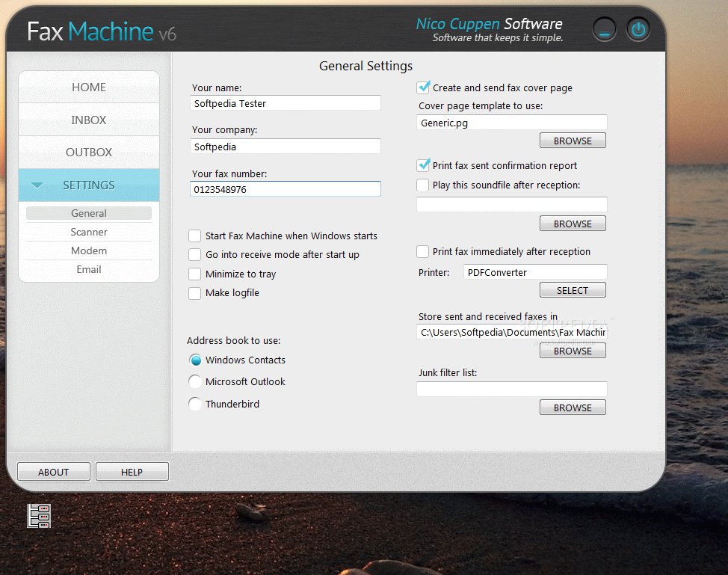The height and width of the screenshot is (575, 728).
Task: Click the Your fax number field
Action: (285, 189)
